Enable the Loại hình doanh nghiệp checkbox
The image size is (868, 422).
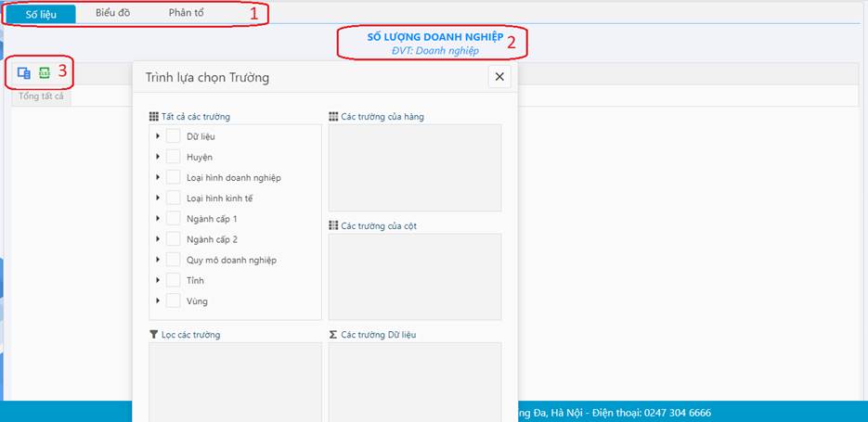(174, 177)
